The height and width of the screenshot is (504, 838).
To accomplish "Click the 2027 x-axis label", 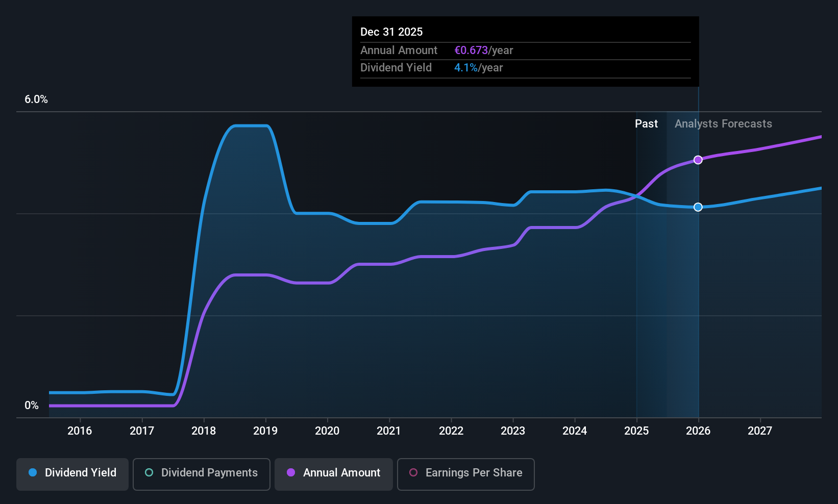I will (760, 431).
